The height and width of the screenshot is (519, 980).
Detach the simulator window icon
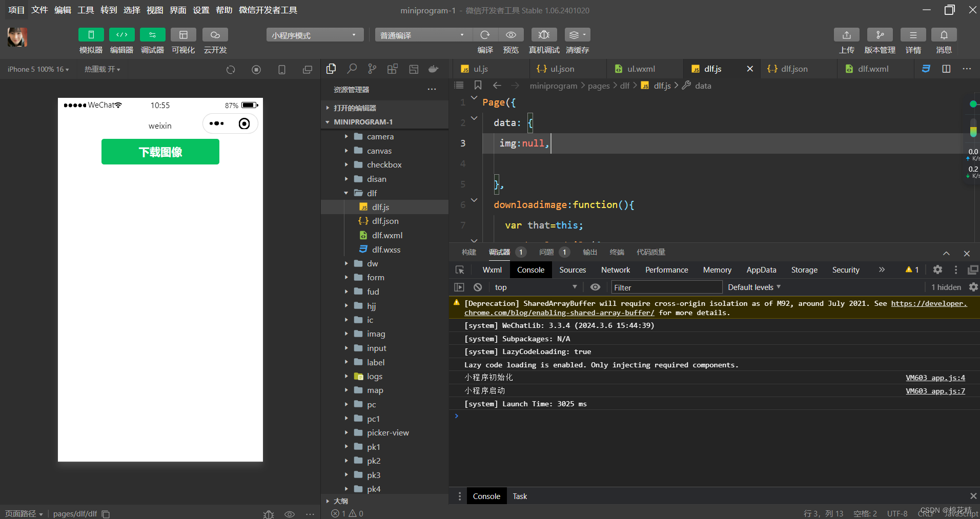(308, 70)
